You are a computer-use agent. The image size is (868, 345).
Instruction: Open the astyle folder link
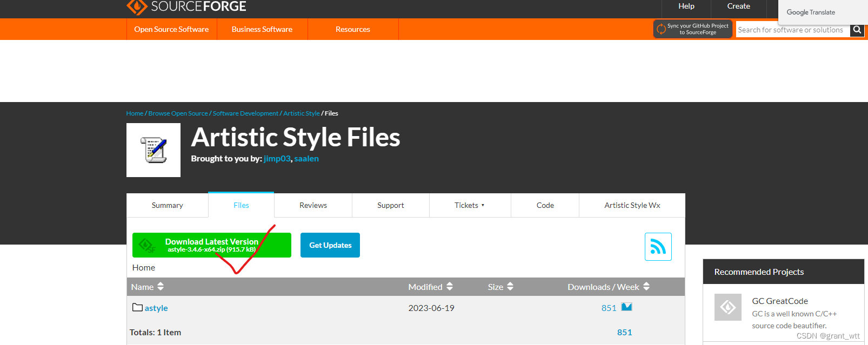(x=156, y=308)
